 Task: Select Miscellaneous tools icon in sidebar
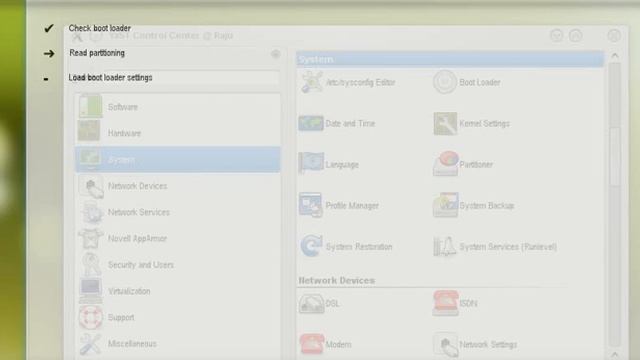click(x=91, y=344)
